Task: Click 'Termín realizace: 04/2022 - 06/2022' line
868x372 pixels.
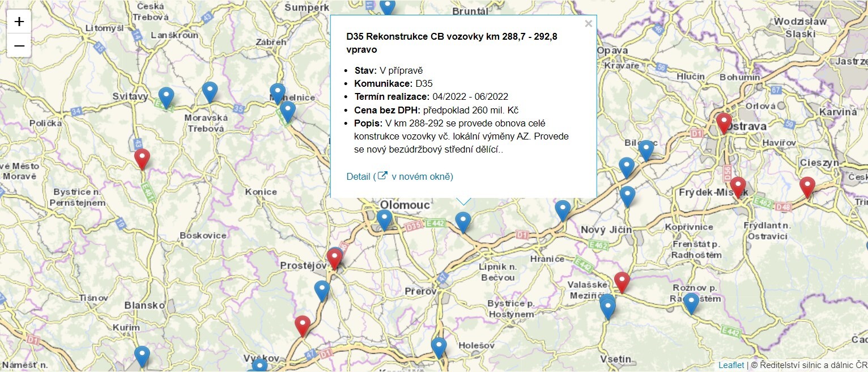Action: [431, 97]
